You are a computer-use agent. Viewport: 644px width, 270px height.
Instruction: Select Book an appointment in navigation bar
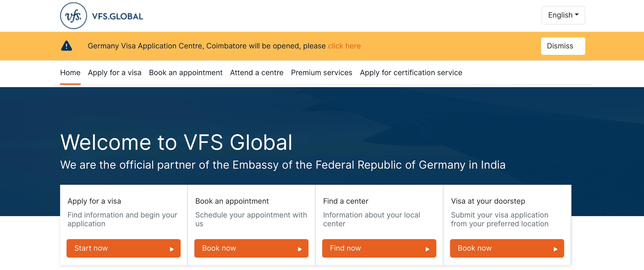(186, 72)
